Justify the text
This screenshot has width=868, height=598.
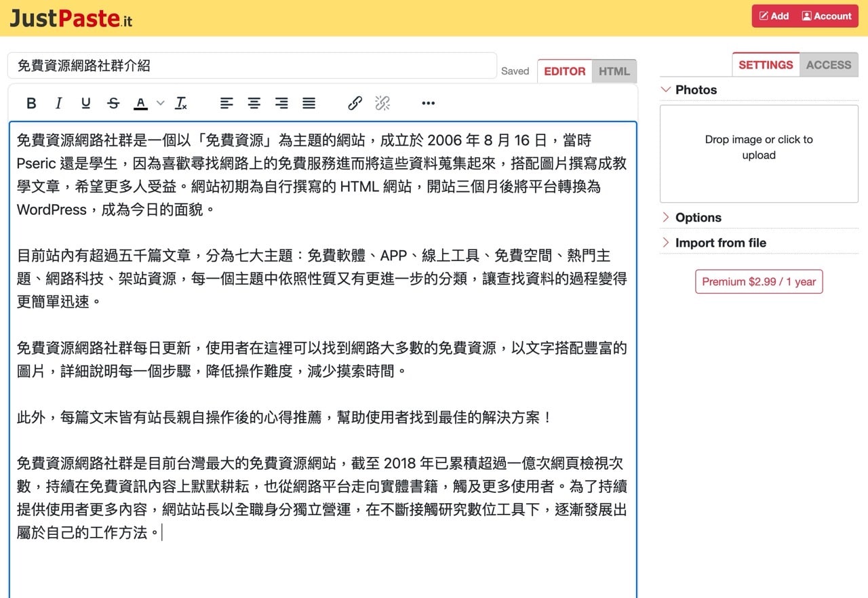point(309,103)
